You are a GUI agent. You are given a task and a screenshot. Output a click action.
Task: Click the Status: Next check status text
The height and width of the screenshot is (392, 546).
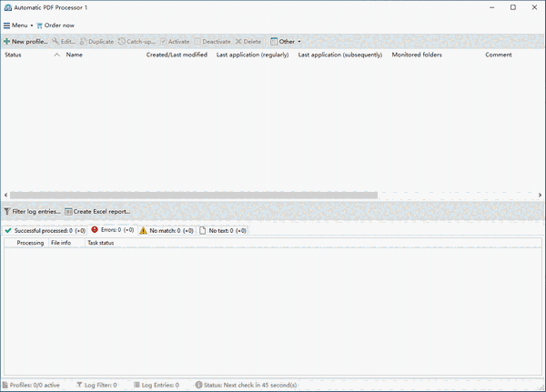click(247, 385)
